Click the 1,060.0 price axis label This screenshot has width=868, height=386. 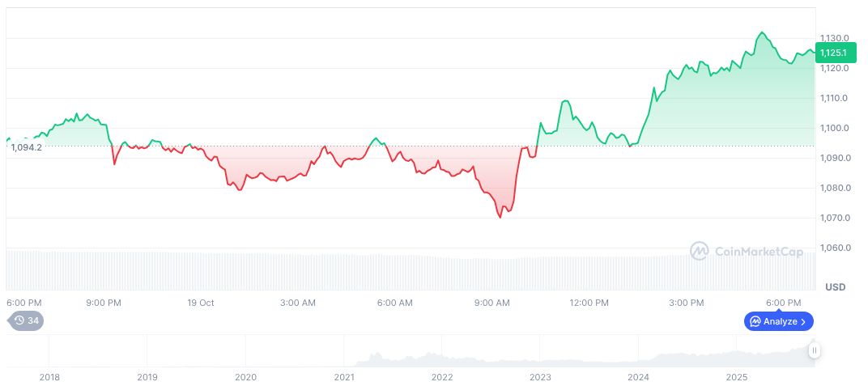coord(834,248)
